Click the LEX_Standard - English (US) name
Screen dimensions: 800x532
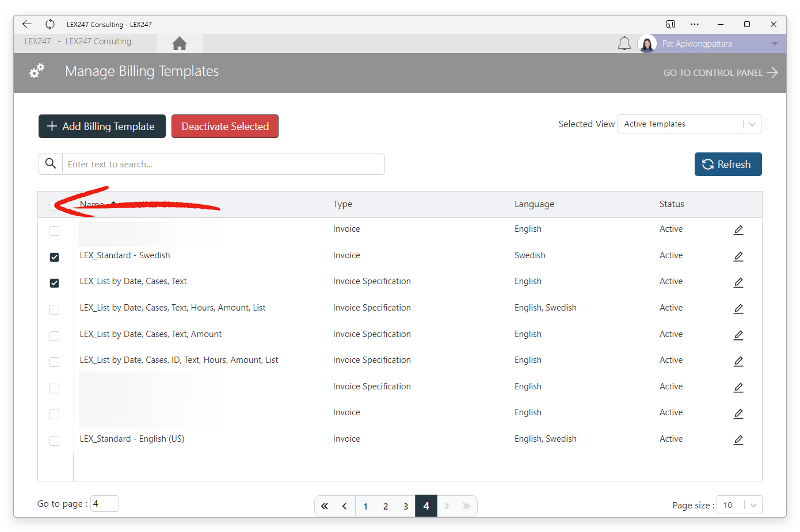[x=132, y=439]
